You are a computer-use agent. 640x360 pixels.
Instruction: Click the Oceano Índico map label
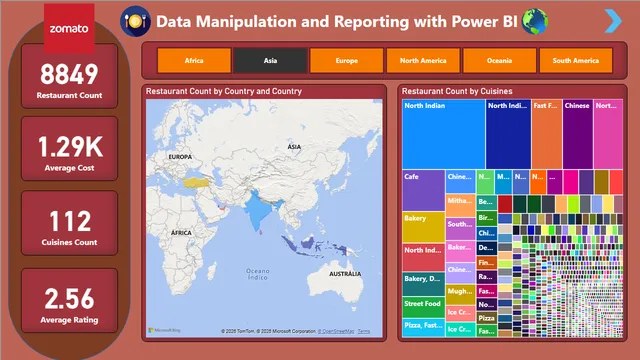point(258,274)
